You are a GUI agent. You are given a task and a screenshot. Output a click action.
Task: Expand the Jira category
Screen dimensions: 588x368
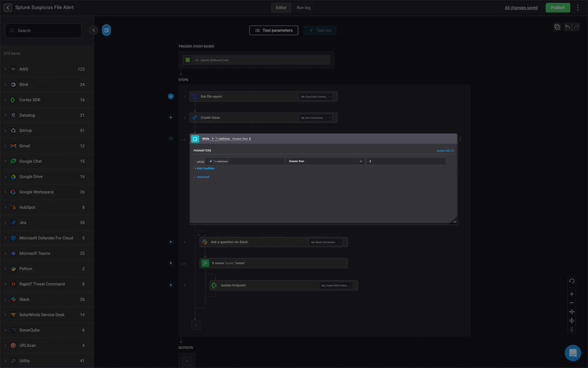click(x=5, y=223)
